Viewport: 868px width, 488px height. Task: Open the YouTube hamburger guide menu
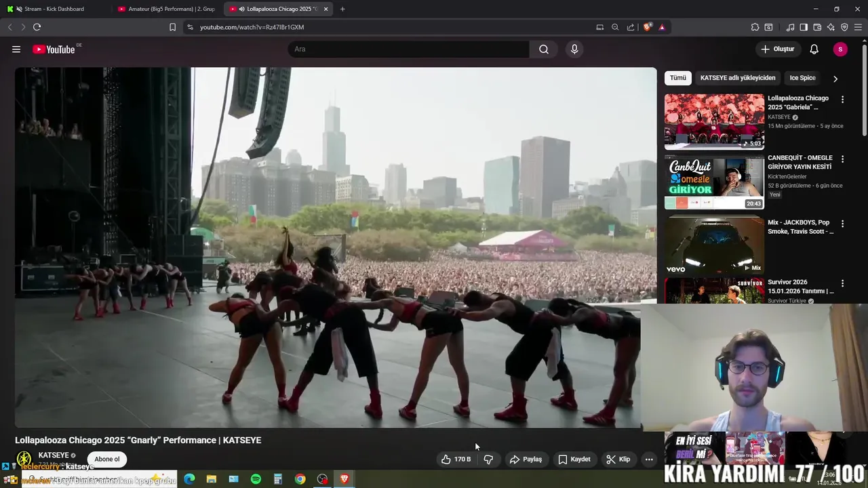click(16, 49)
